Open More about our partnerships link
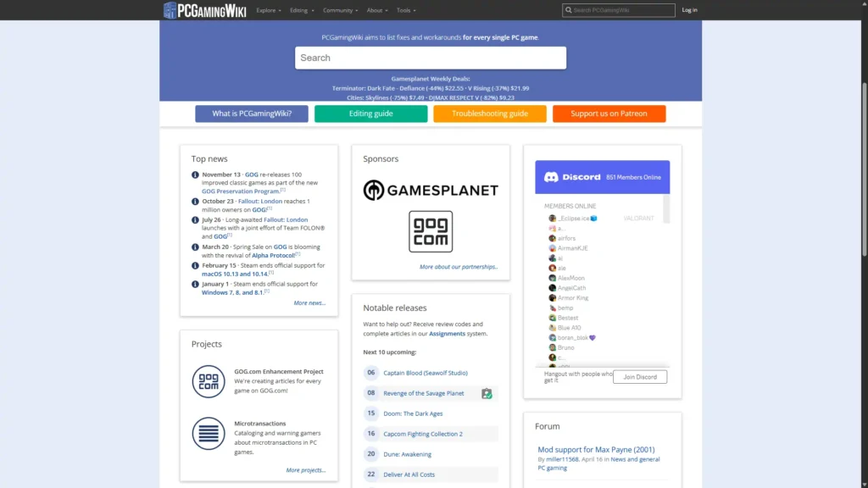The height and width of the screenshot is (488, 868). pos(459,267)
